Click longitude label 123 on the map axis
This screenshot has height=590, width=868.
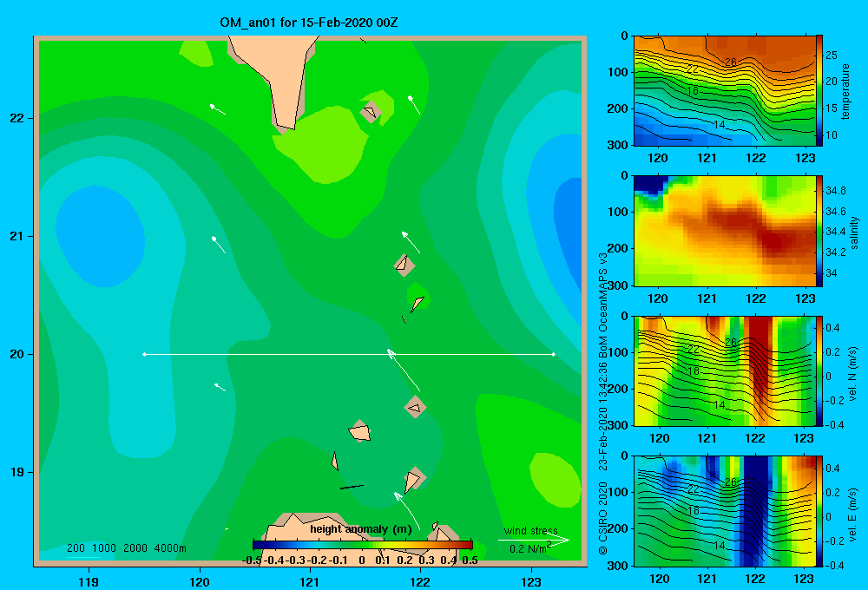(531, 581)
